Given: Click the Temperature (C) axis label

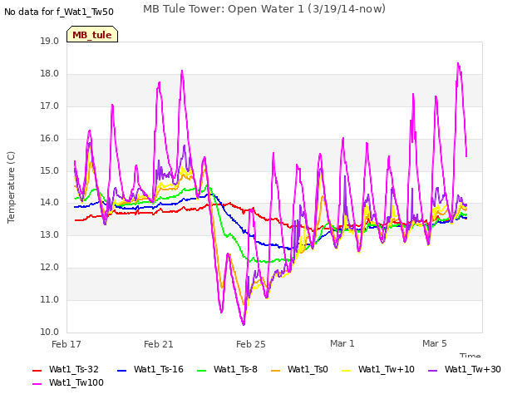Looking at the screenshot, I should [x=11, y=187].
